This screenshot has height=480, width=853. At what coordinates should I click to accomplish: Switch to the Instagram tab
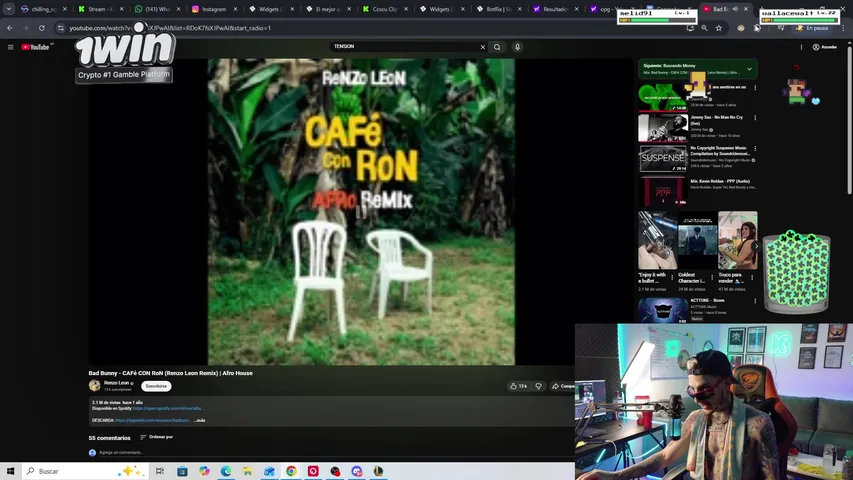pyautogui.click(x=215, y=9)
